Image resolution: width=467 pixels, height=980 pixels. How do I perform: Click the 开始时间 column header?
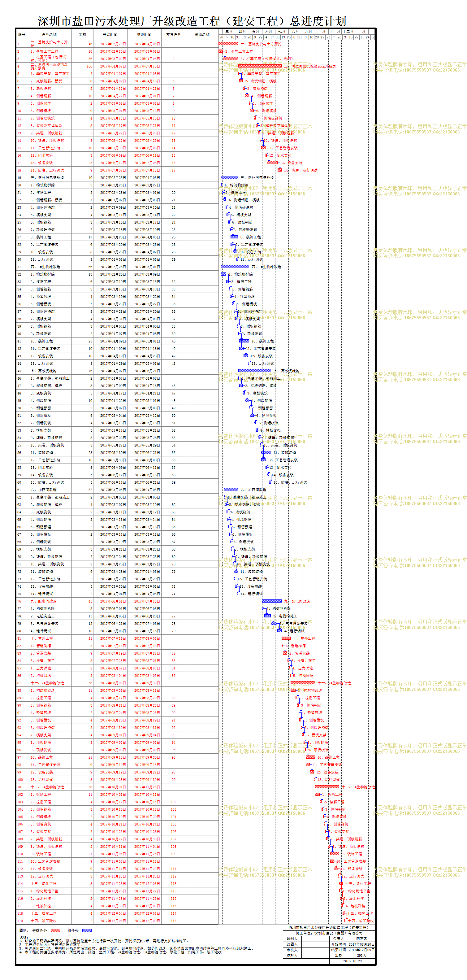point(110,35)
